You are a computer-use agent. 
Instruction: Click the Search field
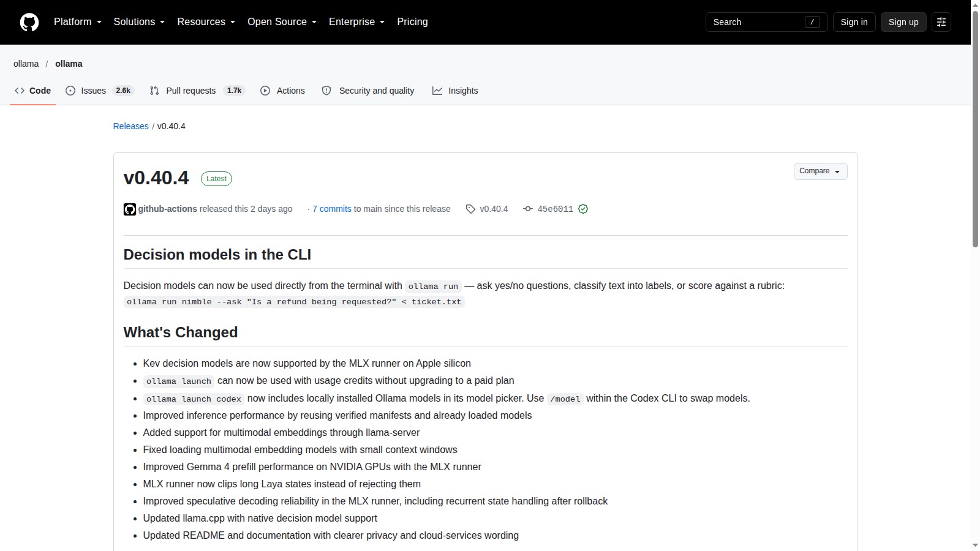[767, 22]
